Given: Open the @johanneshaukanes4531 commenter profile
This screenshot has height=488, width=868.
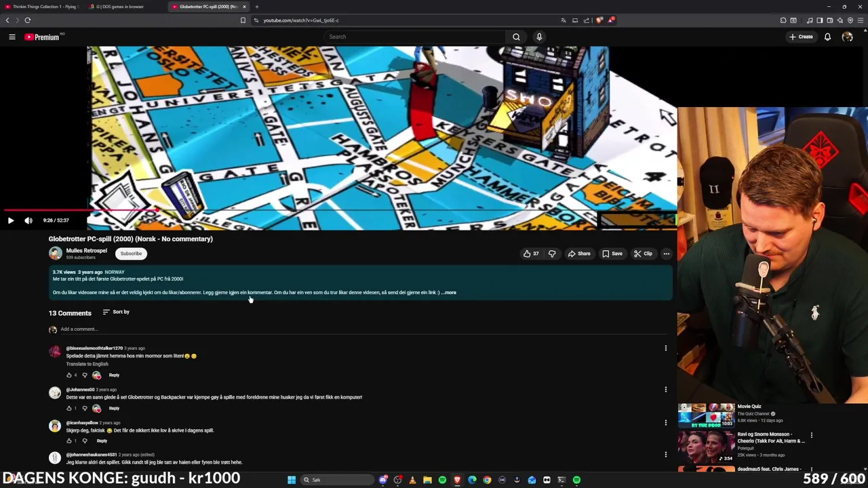Looking at the screenshot, I should 92,455.
